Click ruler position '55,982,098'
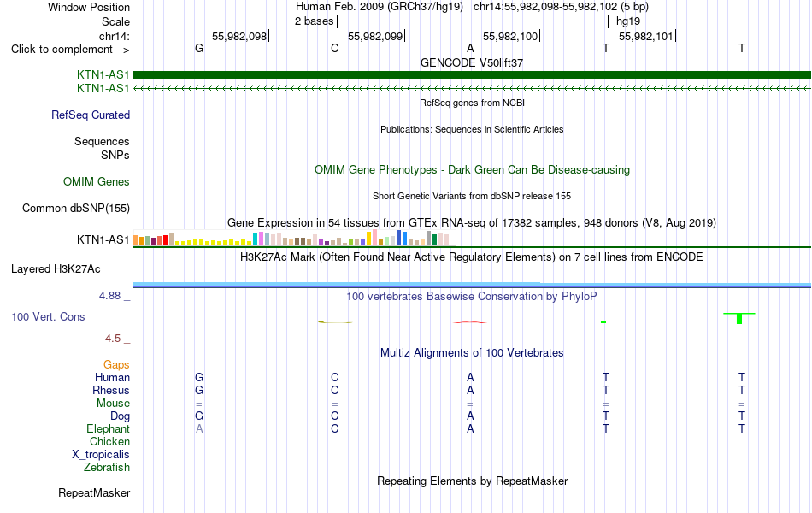The image size is (812, 513). [x=239, y=36]
